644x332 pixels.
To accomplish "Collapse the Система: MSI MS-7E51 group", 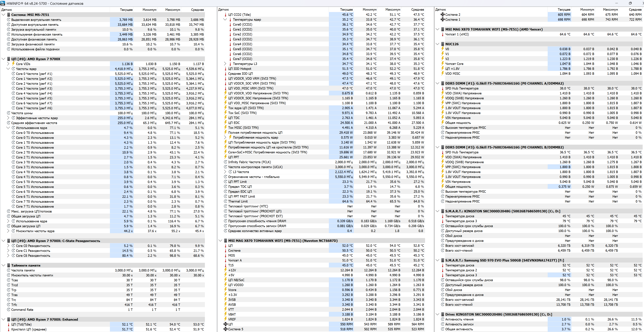I will [3, 15].
